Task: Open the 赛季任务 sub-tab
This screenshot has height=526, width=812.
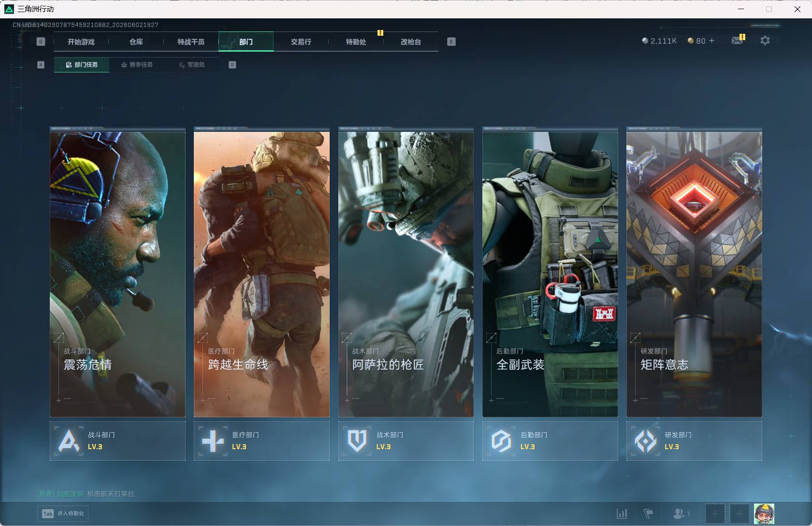Action: point(137,65)
